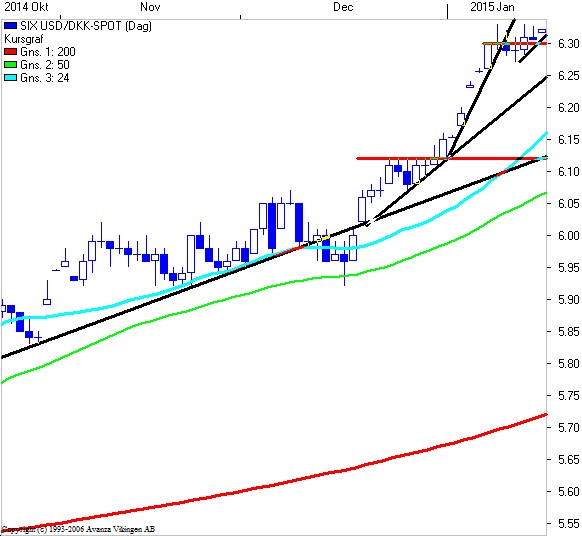Image resolution: width=582 pixels, height=536 pixels.
Task: Click the blue SIX USD/DKK-SPOT legend swatch
Action: 10,26
